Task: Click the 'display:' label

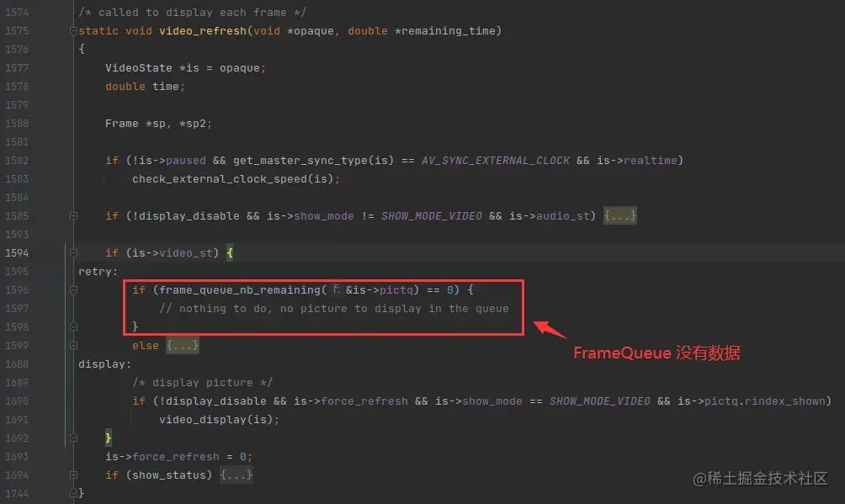Action: tap(104, 363)
